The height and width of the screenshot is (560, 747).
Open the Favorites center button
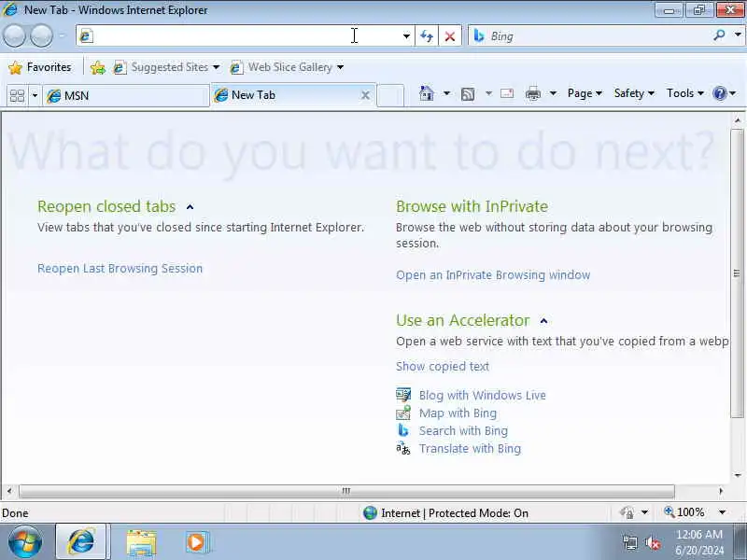[40, 67]
